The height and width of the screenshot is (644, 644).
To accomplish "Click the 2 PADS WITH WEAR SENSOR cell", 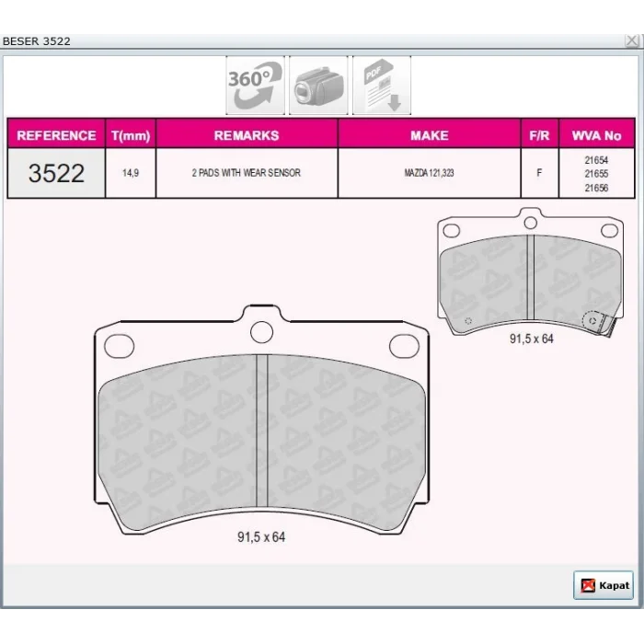I will click(247, 173).
